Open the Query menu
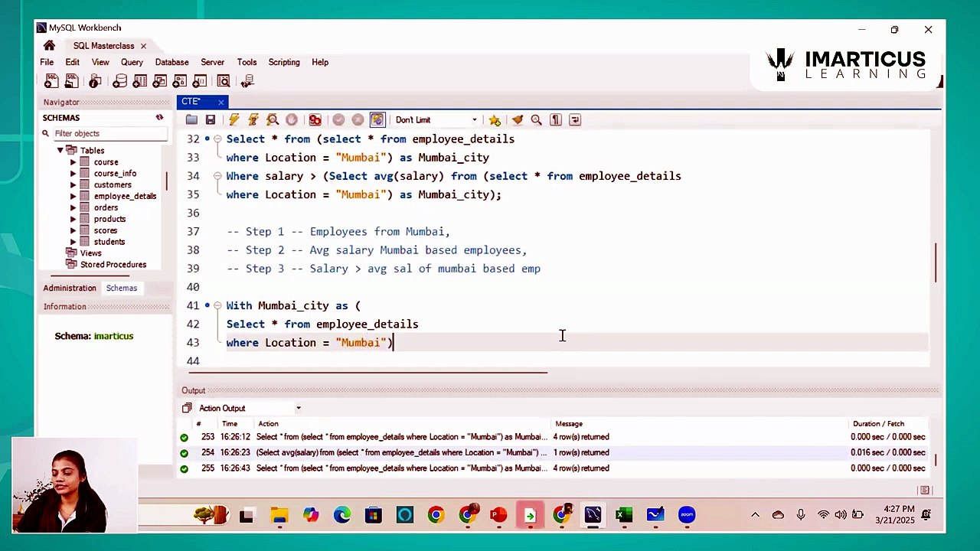 point(132,62)
